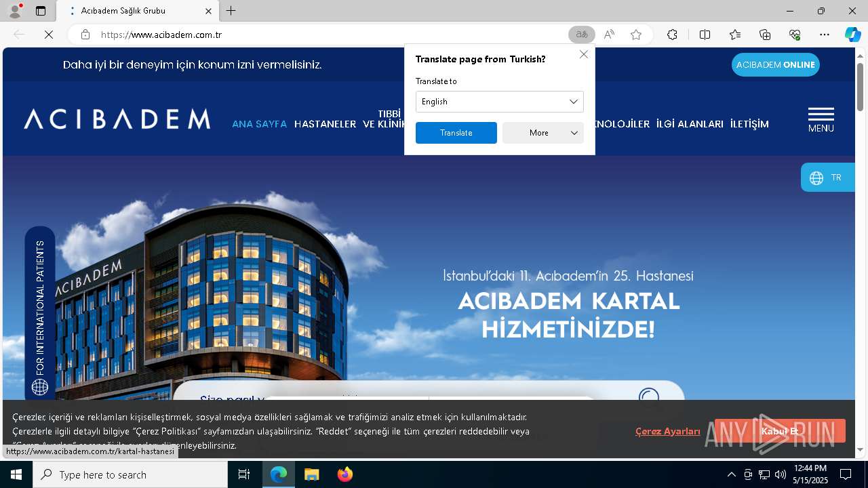Open the Extensions puzzle icon

[x=672, y=35]
